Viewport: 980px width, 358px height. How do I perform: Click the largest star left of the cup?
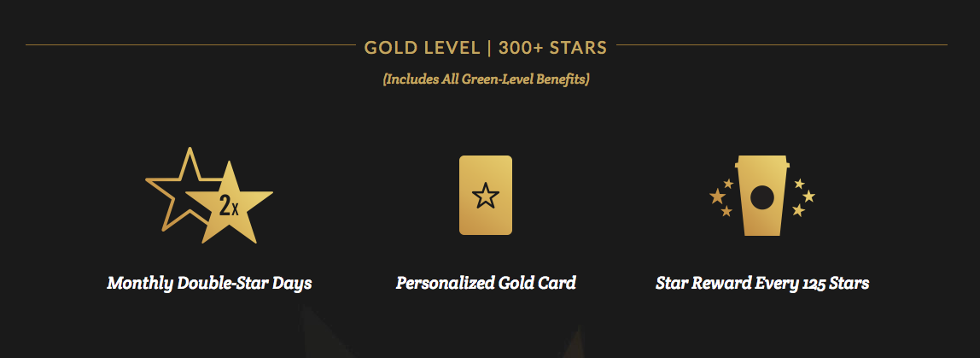click(x=717, y=197)
